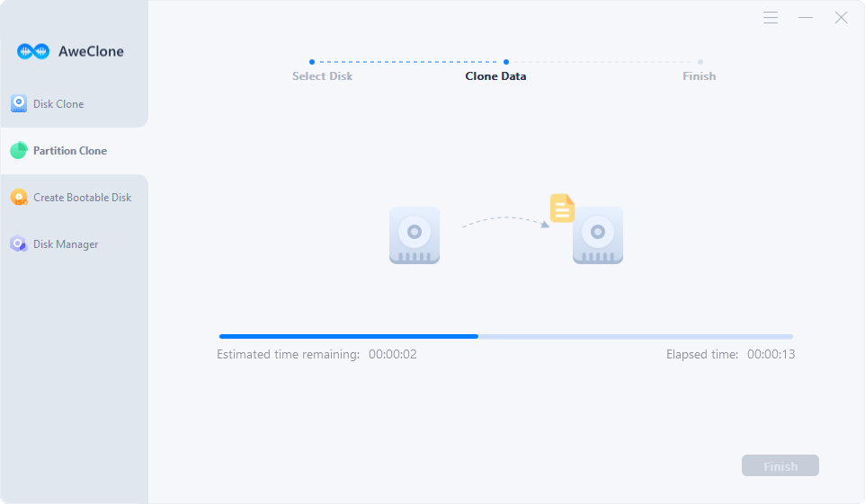Go to Create Bootable Disk
Screen dimensions: 865x504
[75, 198]
